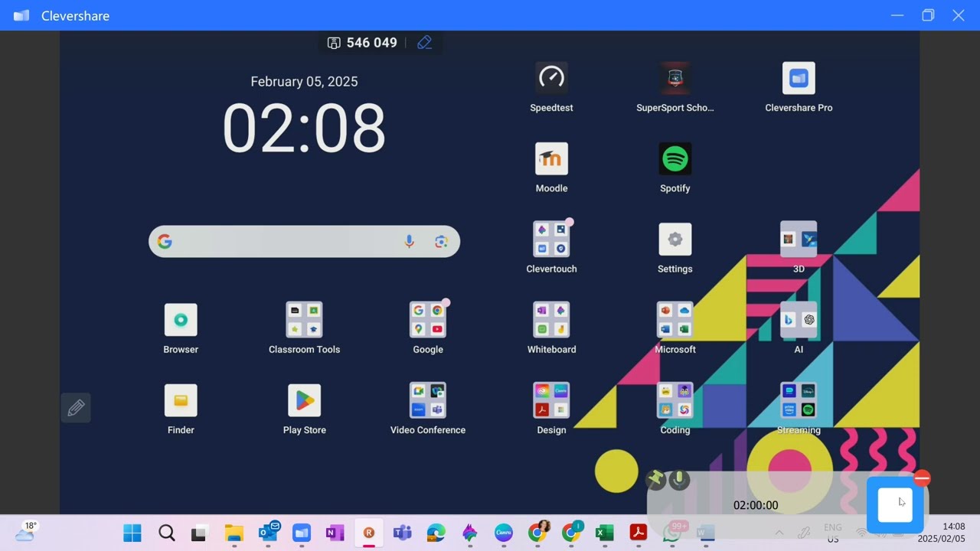980x551 pixels.
Task: Open the pencil annotation tool on left edge
Action: click(76, 408)
